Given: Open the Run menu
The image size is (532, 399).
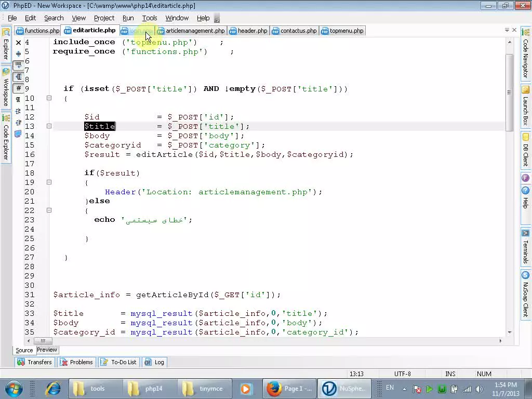Looking at the screenshot, I should (x=128, y=18).
